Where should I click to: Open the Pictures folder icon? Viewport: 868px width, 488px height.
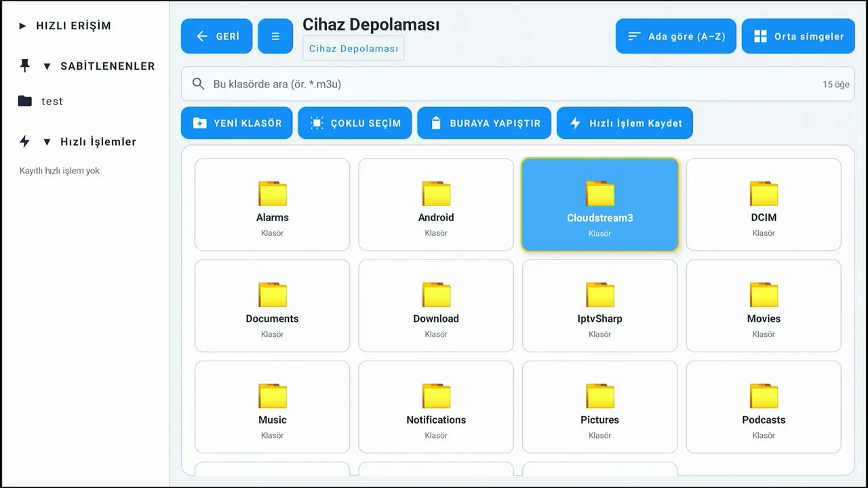[x=600, y=396]
